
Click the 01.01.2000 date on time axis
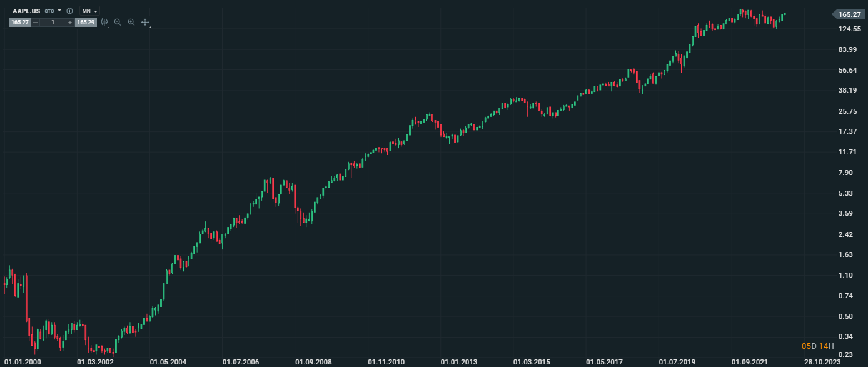(x=23, y=362)
